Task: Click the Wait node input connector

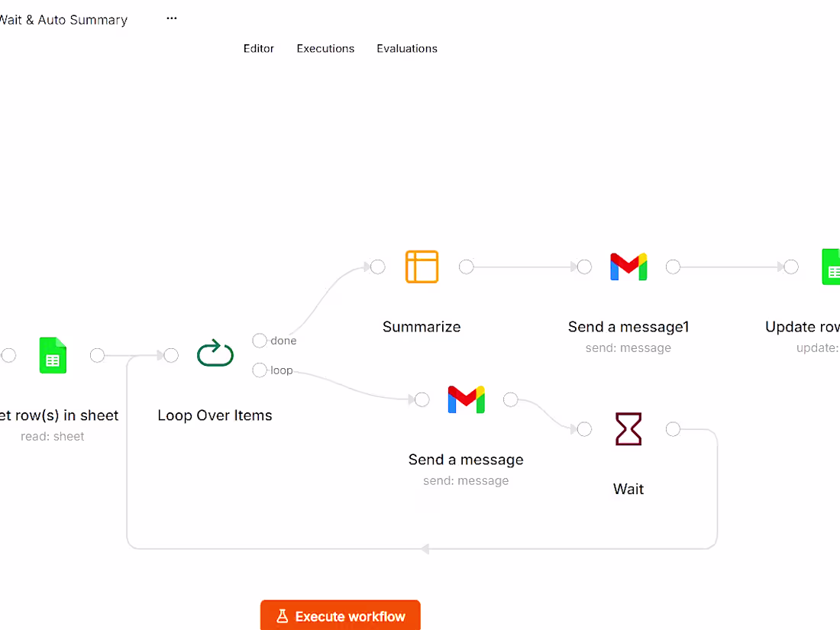Action: (x=584, y=429)
